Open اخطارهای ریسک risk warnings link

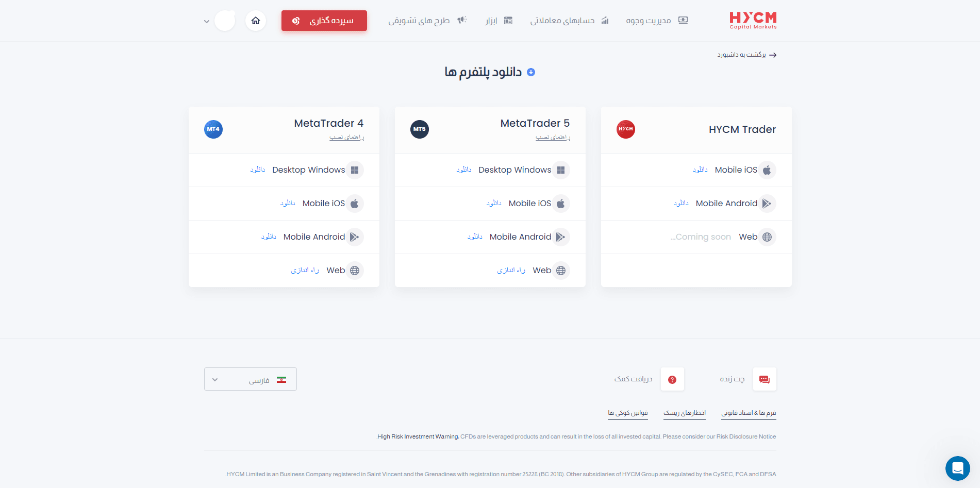click(685, 413)
